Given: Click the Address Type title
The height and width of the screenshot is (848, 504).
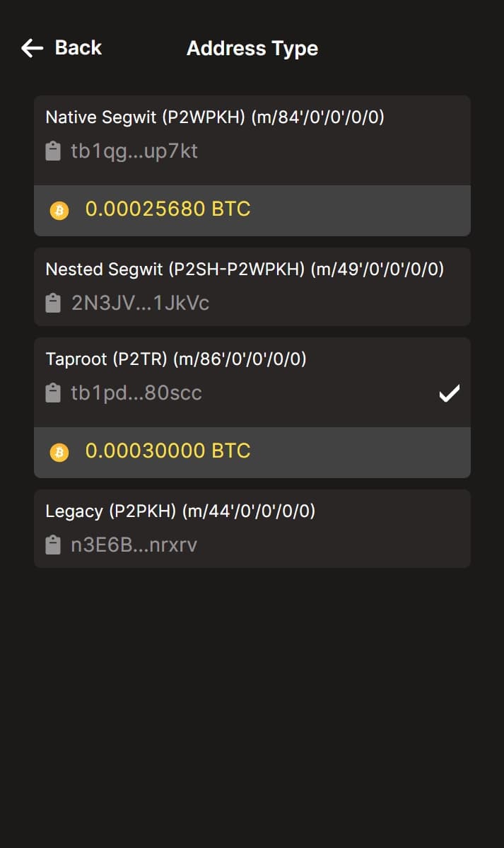Looking at the screenshot, I should point(252,48).
